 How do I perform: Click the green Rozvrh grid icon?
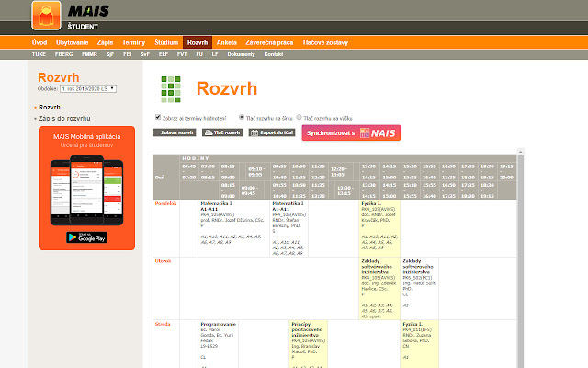click(x=171, y=89)
